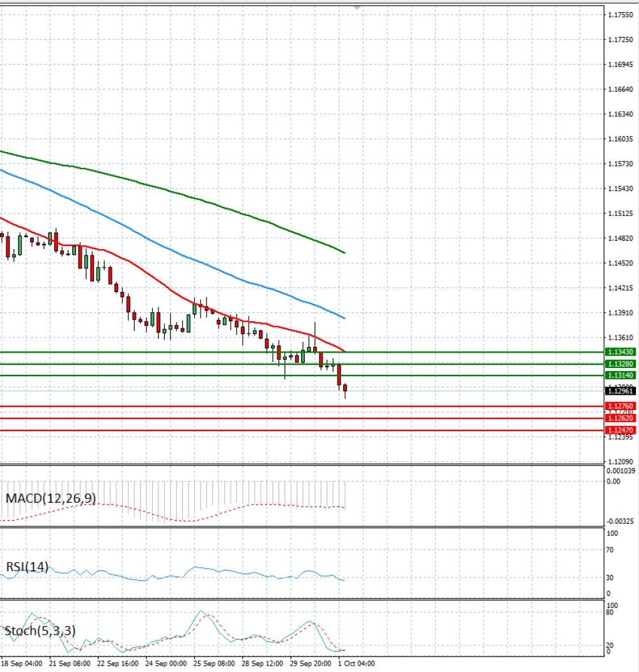Click the 1.16035 price axis label
Screen dimensions: 639x672
pos(620,139)
